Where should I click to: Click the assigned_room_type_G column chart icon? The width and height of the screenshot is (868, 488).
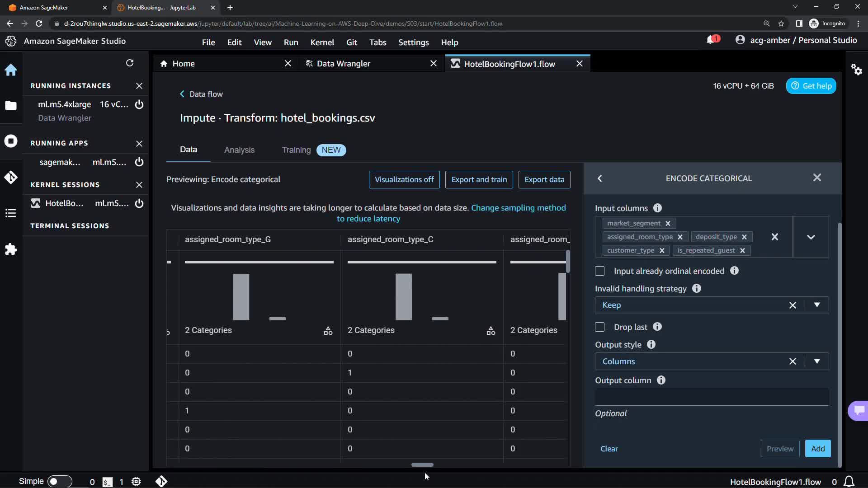point(328,331)
